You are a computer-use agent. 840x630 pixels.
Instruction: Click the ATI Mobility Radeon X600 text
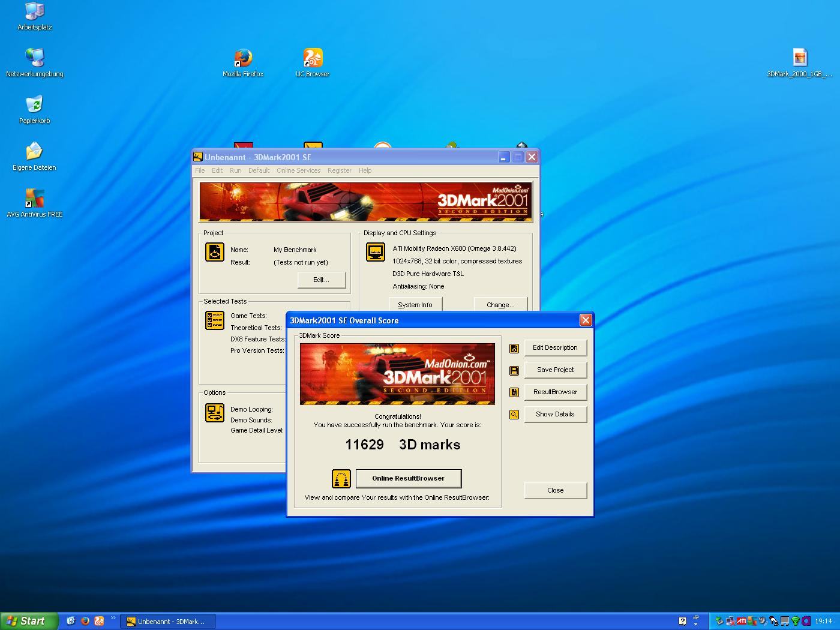pos(454,248)
